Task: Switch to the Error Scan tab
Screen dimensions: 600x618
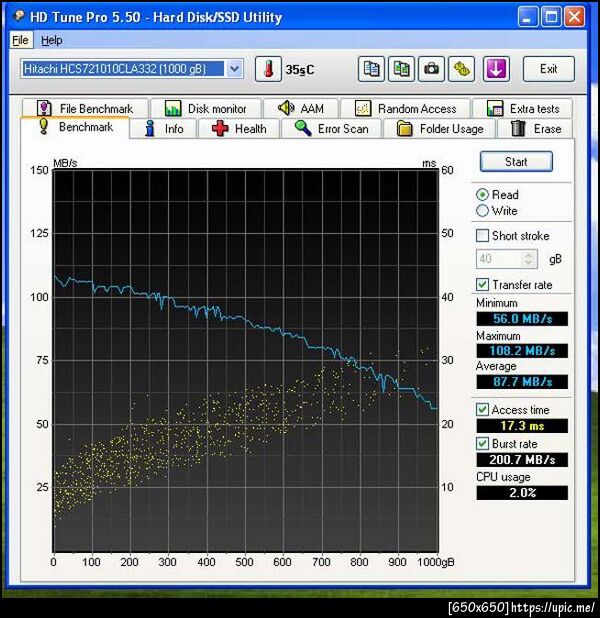Action: pos(332,129)
